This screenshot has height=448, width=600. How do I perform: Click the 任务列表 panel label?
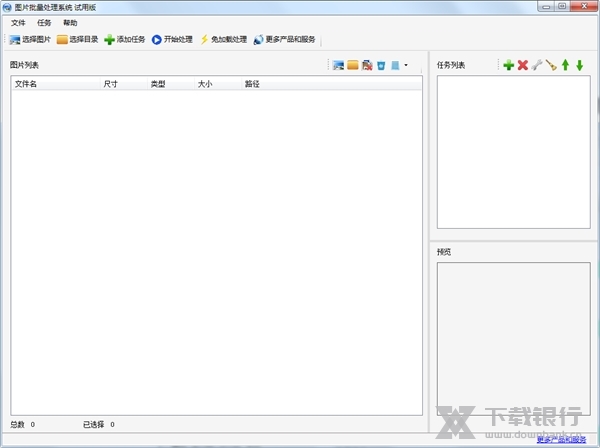pos(451,65)
